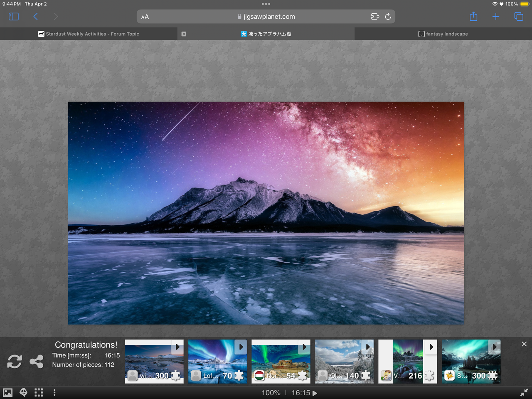Toggle the Safari sidebar panel
Screen dimensions: 532x399
coord(14,17)
